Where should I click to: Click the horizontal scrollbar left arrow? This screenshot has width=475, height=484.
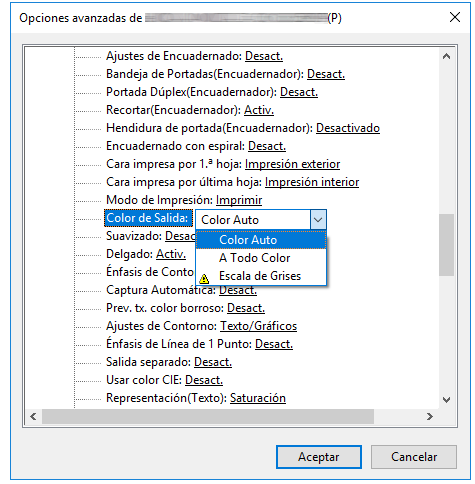[x=33, y=416]
